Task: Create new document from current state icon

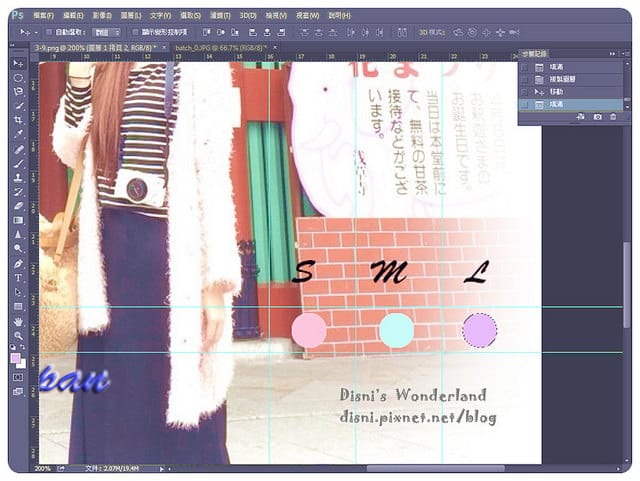Action: point(580,117)
